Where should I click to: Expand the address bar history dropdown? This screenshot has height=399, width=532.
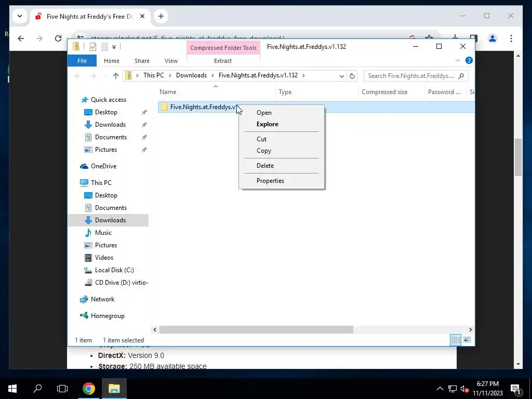(342, 76)
